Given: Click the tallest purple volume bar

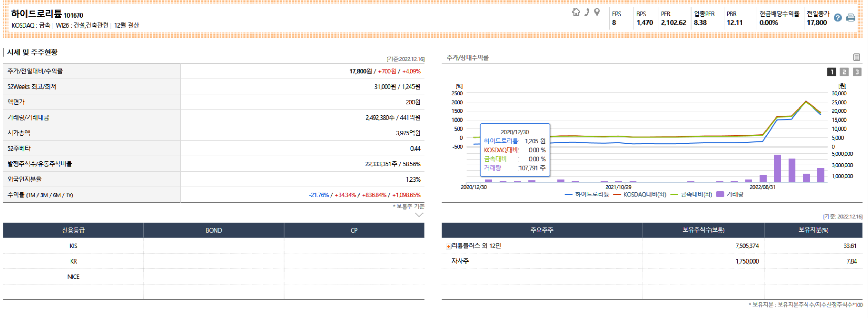Looking at the screenshot, I should click(778, 168).
